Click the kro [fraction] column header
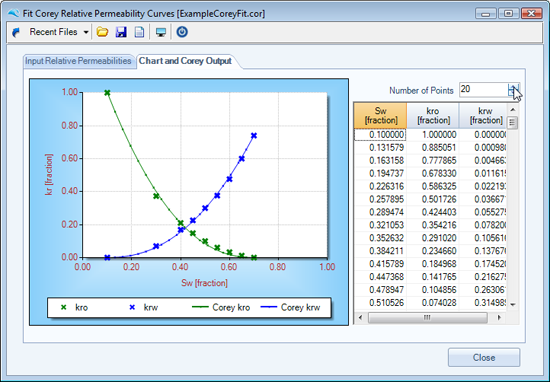Viewport: 550px width, 382px height. point(433,115)
